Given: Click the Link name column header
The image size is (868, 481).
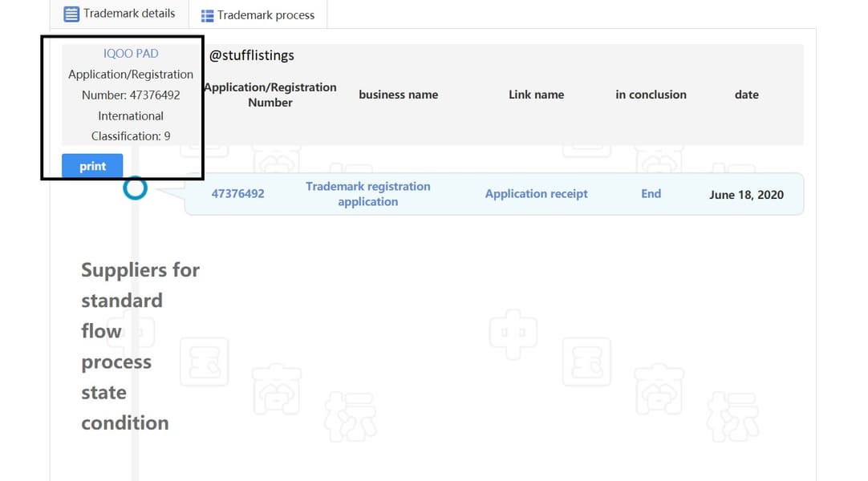Looking at the screenshot, I should 536,95.
